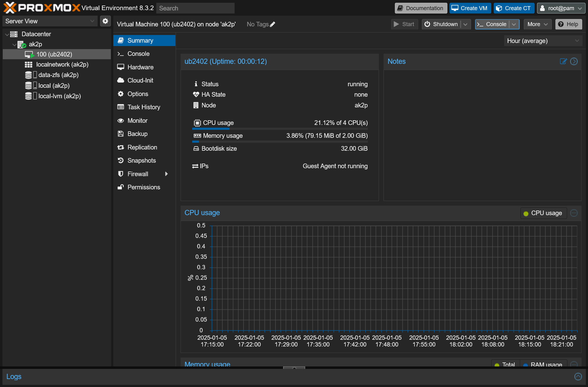Collapse the Notes panel with round arrow icon
The image size is (588, 387).
tap(574, 61)
